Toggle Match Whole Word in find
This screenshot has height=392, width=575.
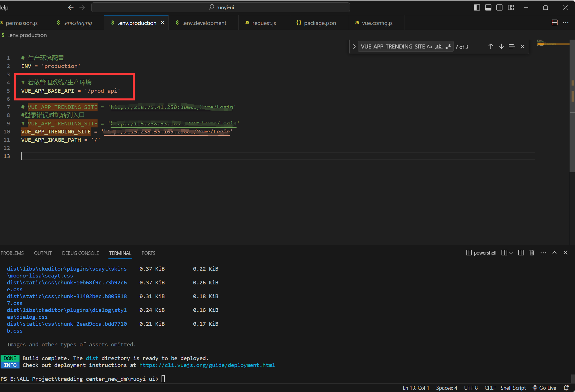click(x=439, y=46)
